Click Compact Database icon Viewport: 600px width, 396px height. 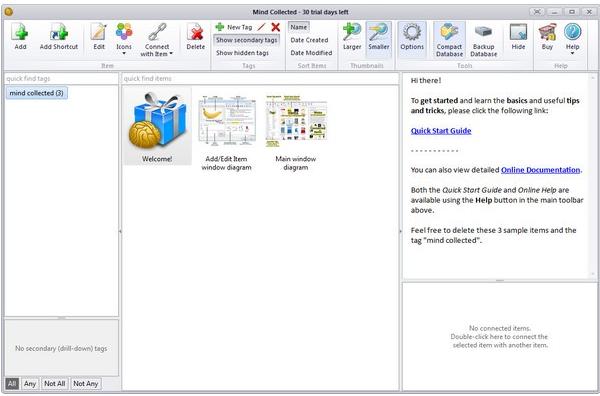coord(450,40)
